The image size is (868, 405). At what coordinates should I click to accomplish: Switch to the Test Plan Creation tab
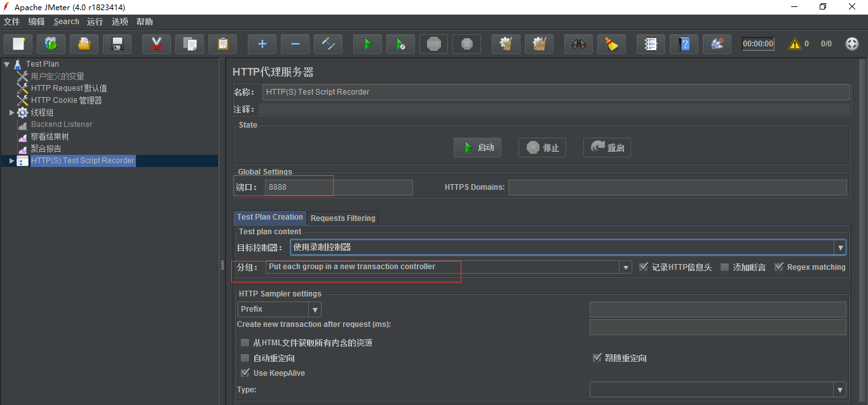point(270,217)
